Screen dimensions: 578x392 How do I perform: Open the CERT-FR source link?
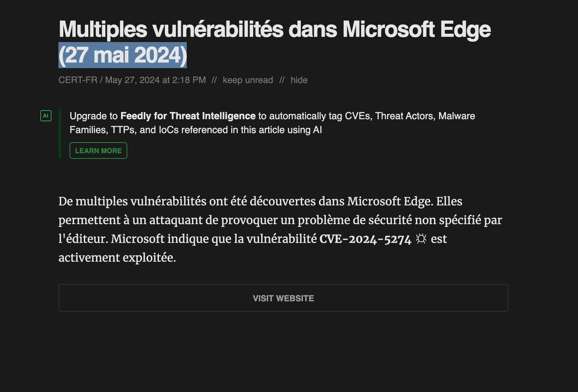coord(78,80)
